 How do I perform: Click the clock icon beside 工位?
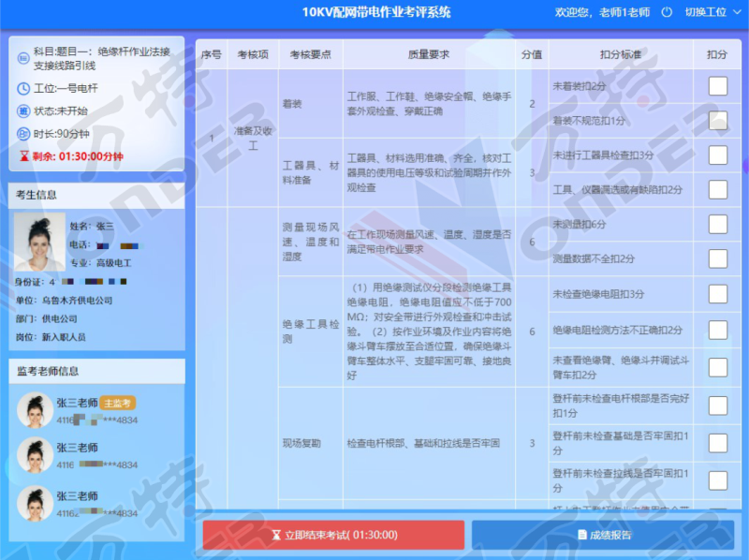coord(23,88)
